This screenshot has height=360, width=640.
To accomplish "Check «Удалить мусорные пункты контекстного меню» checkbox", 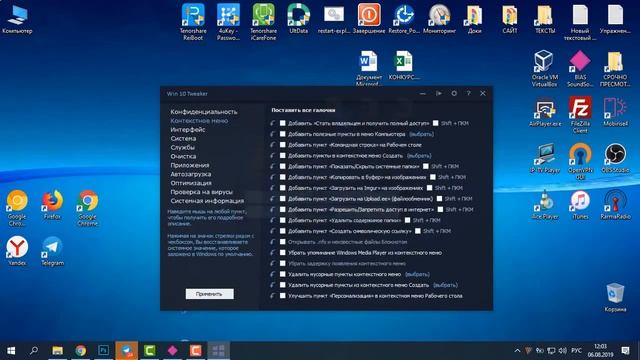I will [x=282, y=274].
